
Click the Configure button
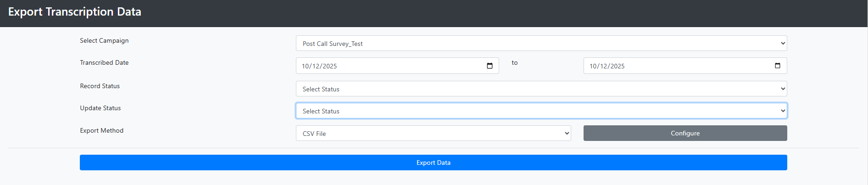tap(685, 133)
